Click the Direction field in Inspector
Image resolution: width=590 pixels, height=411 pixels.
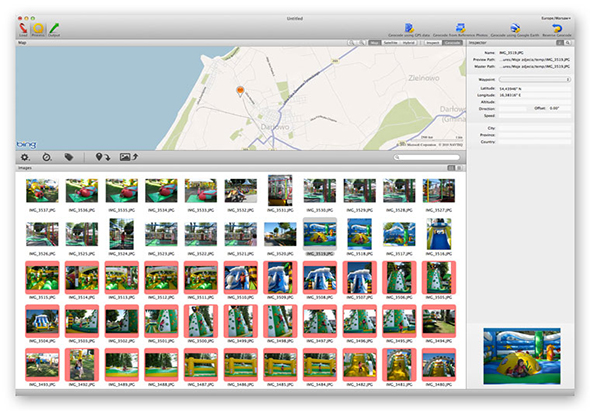512,109
